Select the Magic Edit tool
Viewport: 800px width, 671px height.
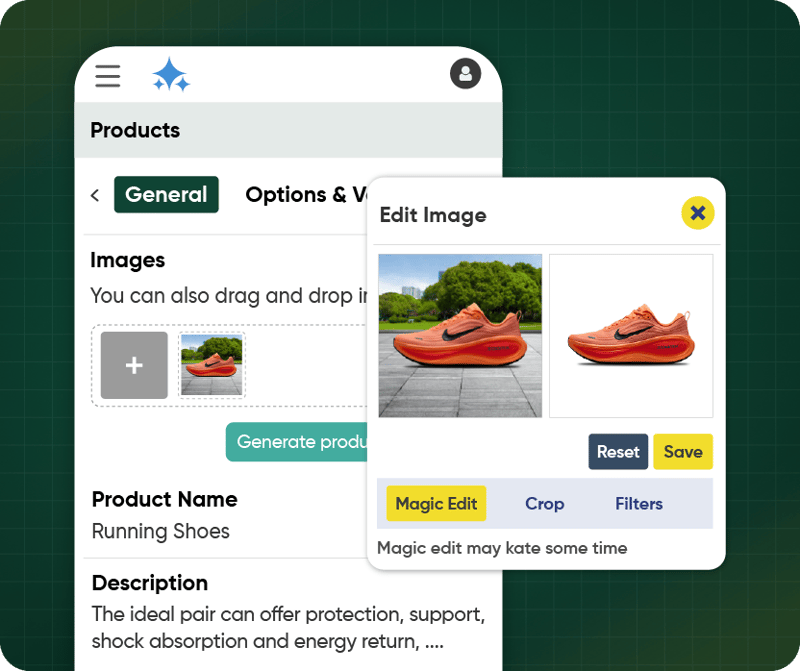point(435,504)
